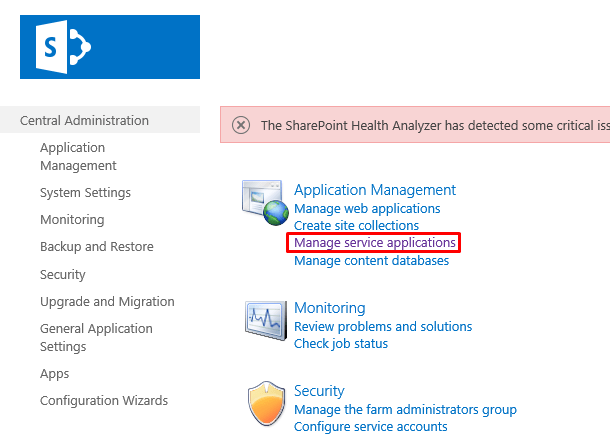Open Upgrade and Migration in the sidebar

(x=107, y=301)
